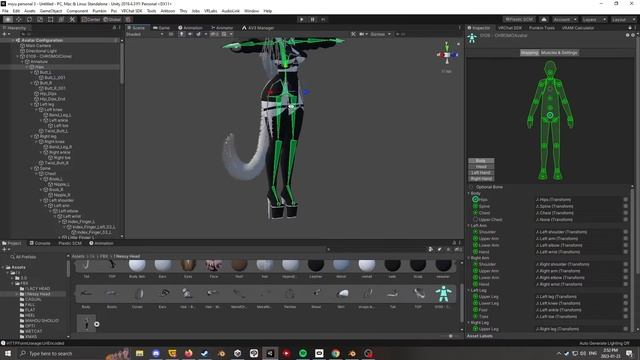Open the Chrome taskbar icon
This screenshot has width=640, height=360.
(x=336, y=353)
